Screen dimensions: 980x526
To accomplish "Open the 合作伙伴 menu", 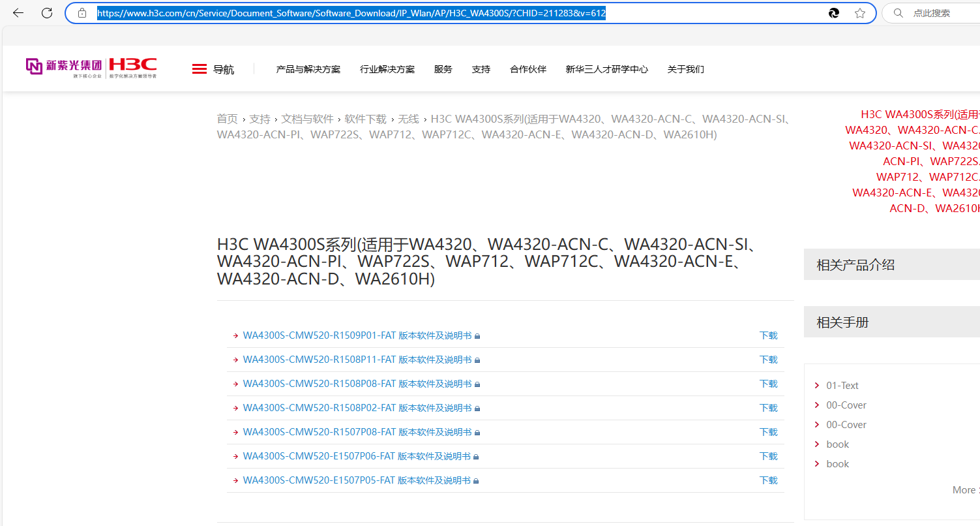I will [528, 69].
